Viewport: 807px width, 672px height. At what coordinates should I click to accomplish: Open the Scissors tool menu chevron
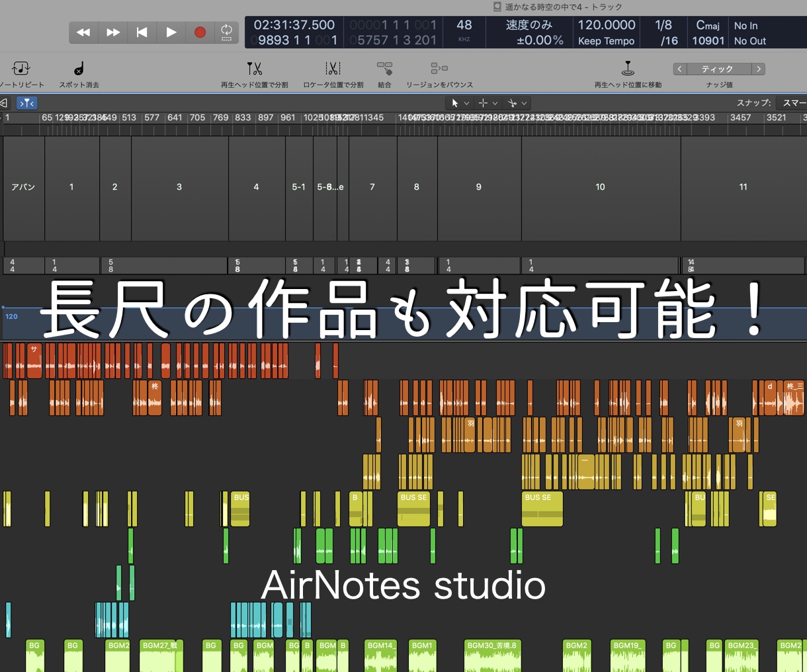524,103
